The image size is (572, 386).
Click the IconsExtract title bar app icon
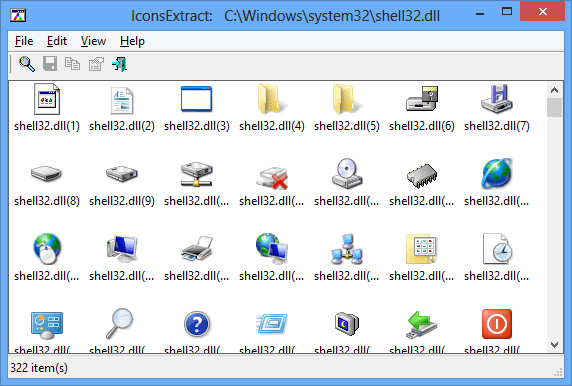click(x=18, y=16)
